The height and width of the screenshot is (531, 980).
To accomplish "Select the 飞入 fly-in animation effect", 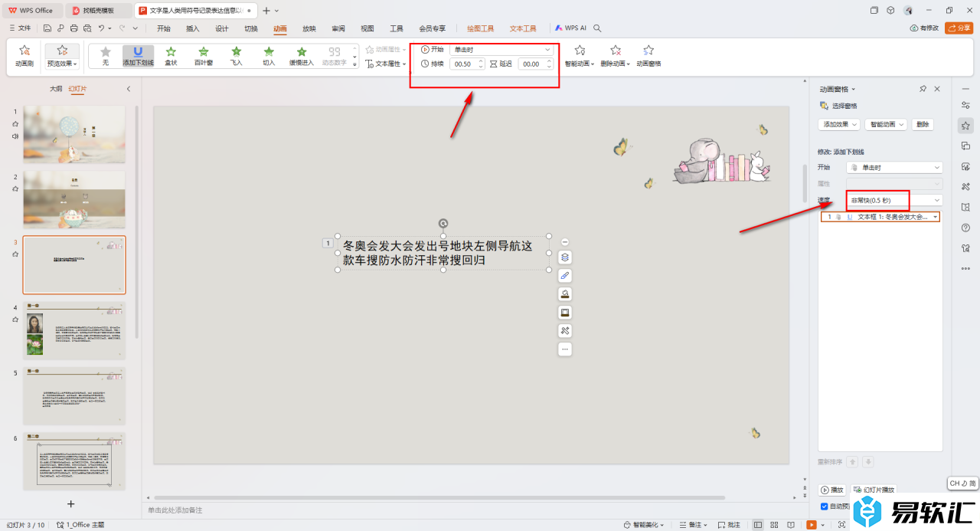I will [x=236, y=56].
